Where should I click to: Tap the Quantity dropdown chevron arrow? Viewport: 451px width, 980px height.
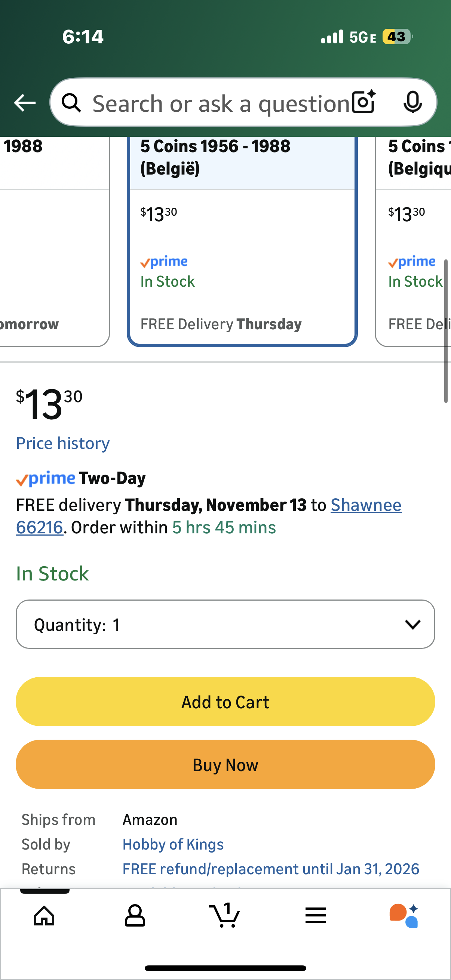click(x=412, y=624)
